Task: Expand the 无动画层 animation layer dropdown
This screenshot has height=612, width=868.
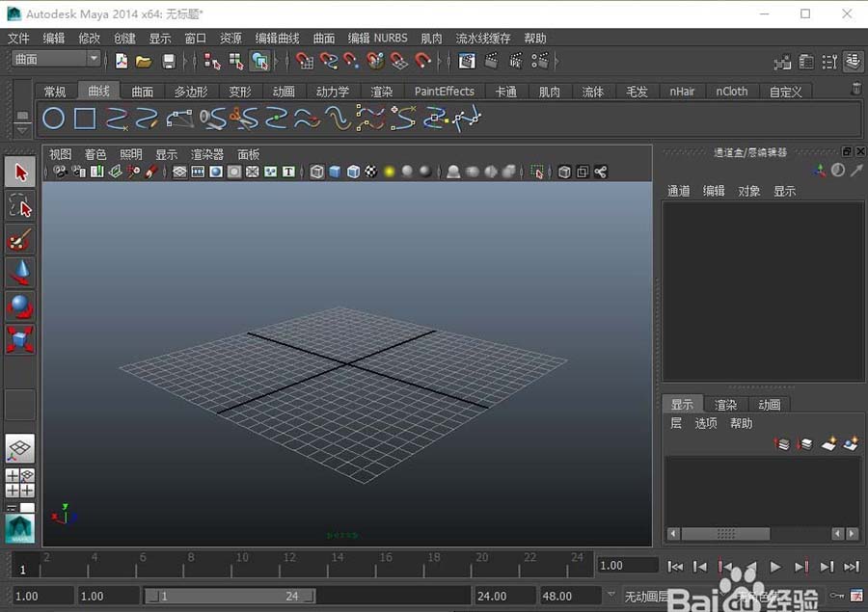Action: (x=611, y=596)
